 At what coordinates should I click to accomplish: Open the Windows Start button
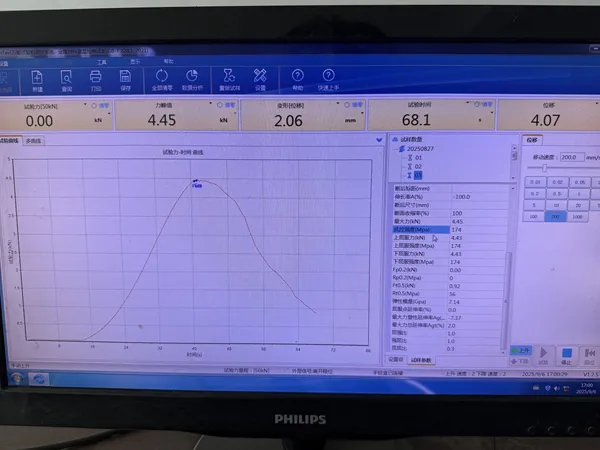click(16, 379)
